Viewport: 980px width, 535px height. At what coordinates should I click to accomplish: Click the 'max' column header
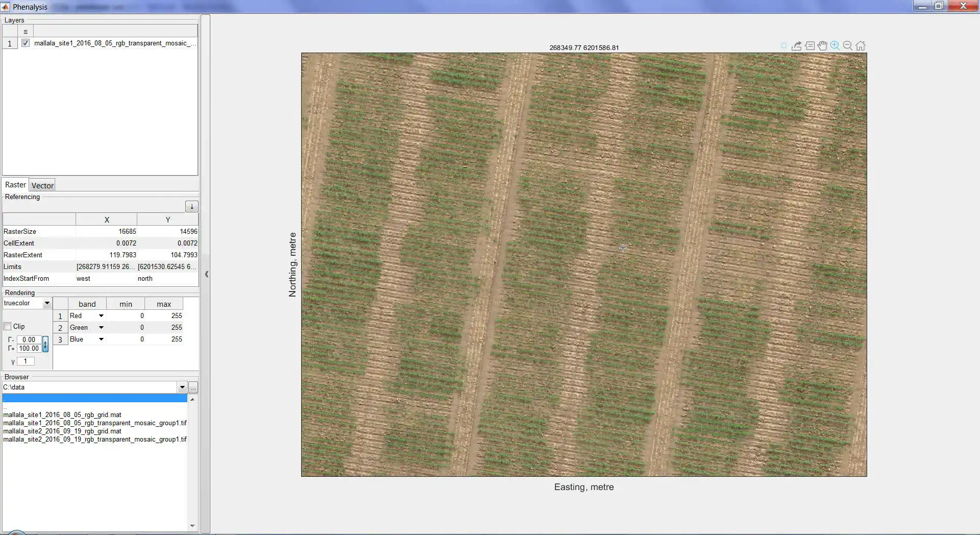(164, 304)
